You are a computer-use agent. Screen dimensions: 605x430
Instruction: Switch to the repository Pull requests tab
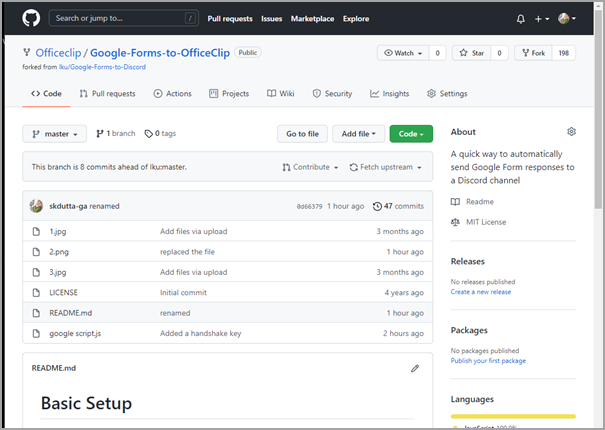[x=107, y=93]
